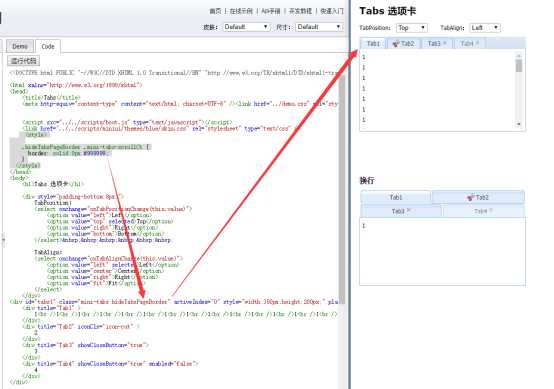Open the 尺寸 Default size dropdown
554x389 pixels.
pos(319,27)
